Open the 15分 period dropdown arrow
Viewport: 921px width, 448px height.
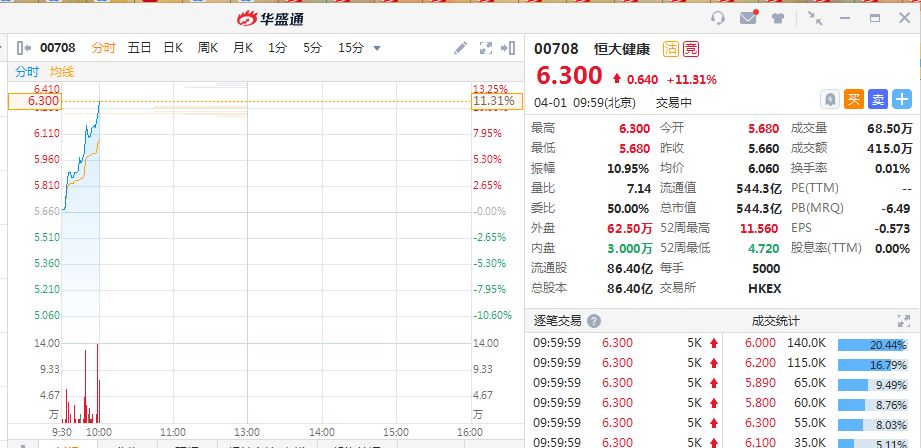(377, 48)
